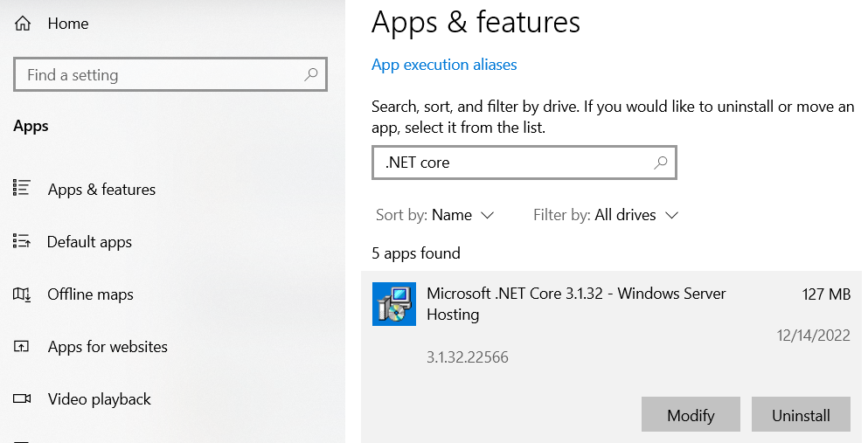Click the Video playback camera icon
Viewport: 868px width, 443px height.
(22, 398)
